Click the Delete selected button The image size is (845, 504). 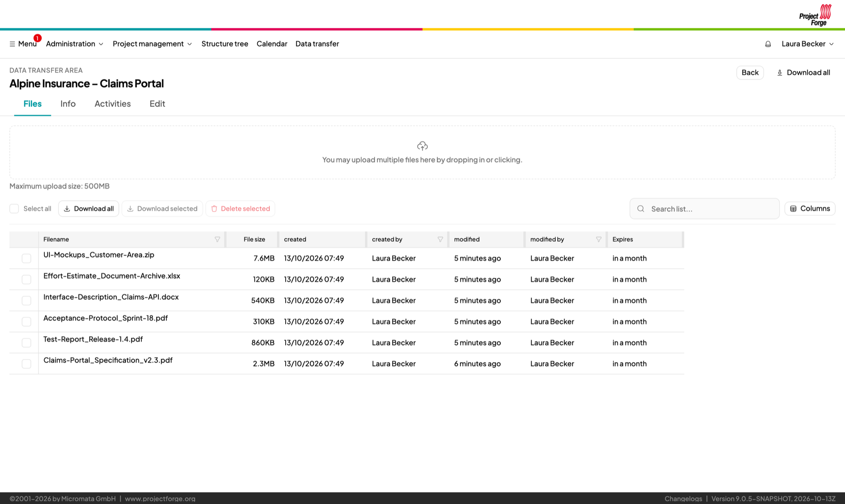click(x=240, y=208)
